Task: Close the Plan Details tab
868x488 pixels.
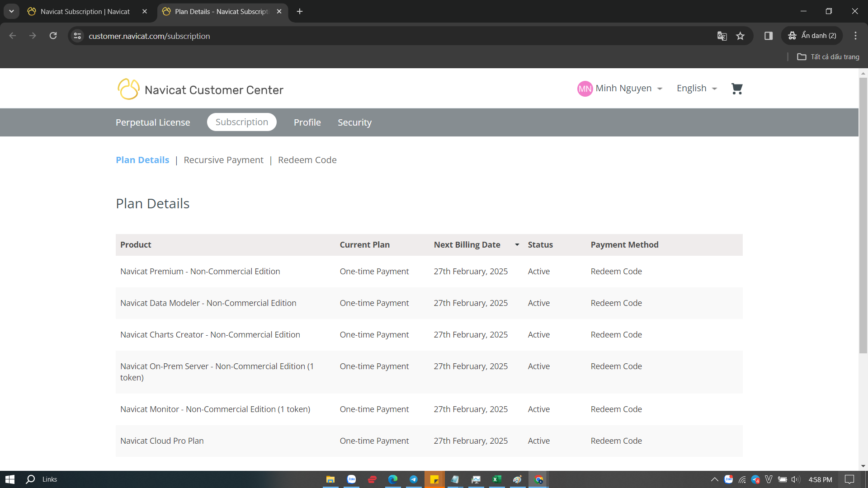Action: [279, 11]
